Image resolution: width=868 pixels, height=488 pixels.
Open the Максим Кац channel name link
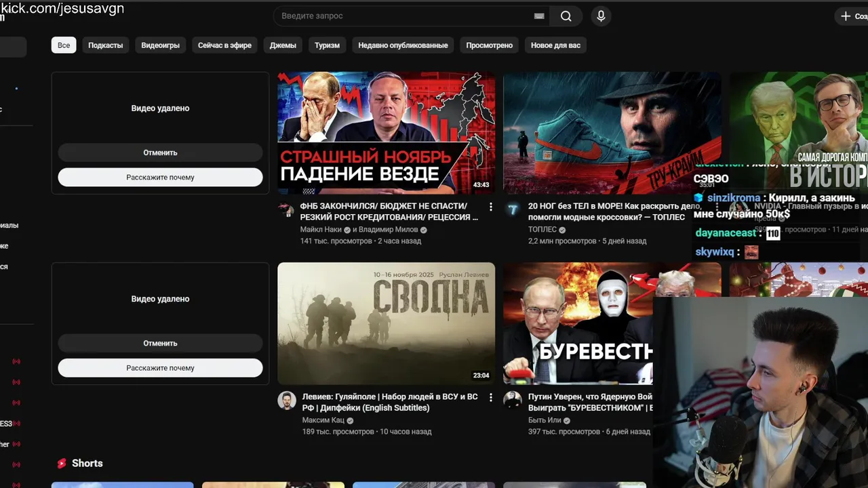click(x=323, y=420)
